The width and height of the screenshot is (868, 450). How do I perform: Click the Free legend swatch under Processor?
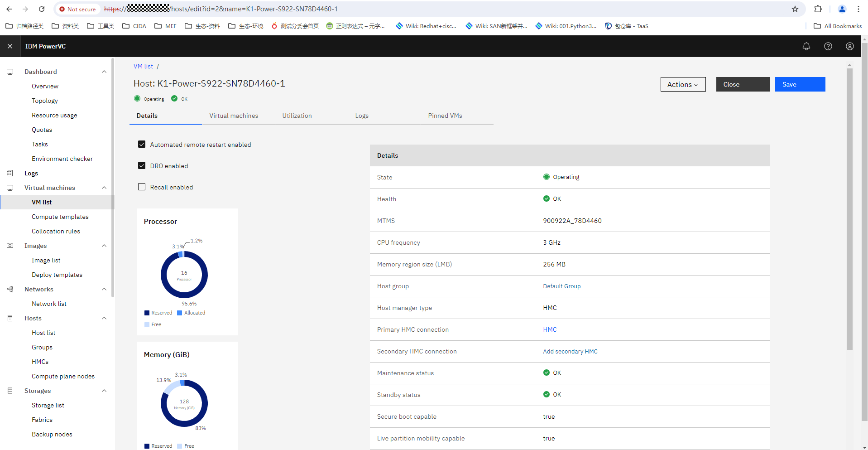coord(147,324)
